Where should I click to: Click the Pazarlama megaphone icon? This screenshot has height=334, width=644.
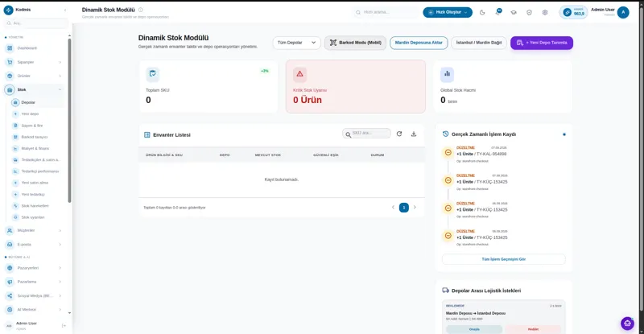coord(10,282)
